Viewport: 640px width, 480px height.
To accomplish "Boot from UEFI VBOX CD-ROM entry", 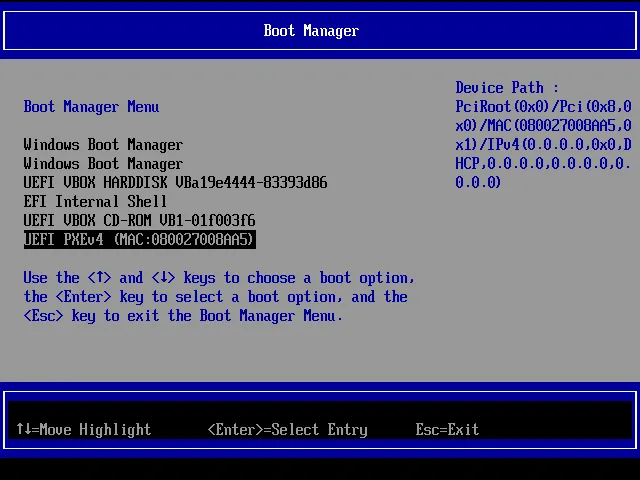I will 139,221.
